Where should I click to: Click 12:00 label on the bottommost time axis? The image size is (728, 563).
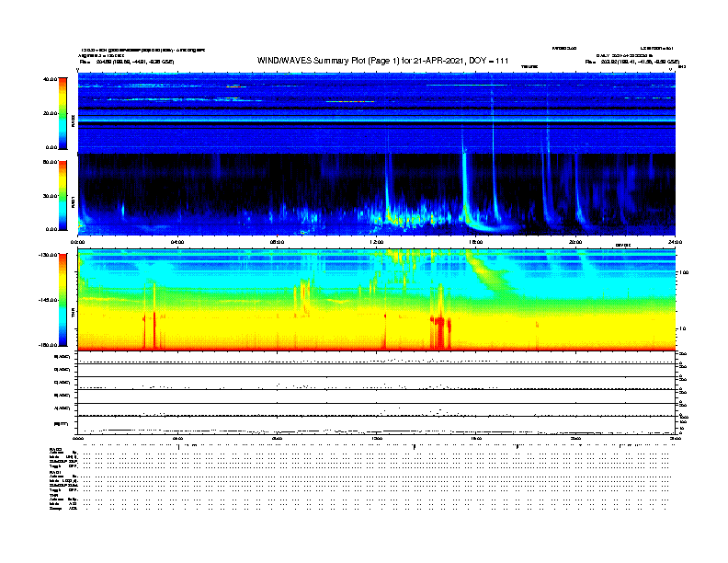(377, 438)
